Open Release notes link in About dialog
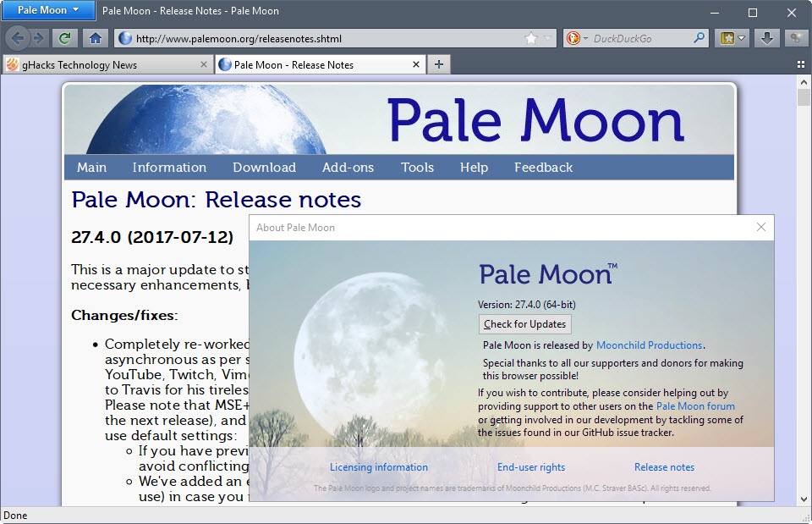812x524 pixels. click(665, 467)
